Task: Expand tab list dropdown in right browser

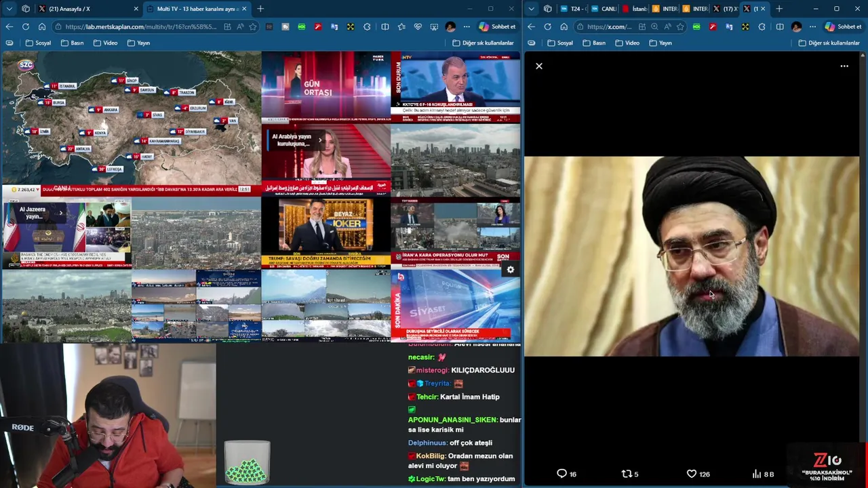Action: coord(531,9)
